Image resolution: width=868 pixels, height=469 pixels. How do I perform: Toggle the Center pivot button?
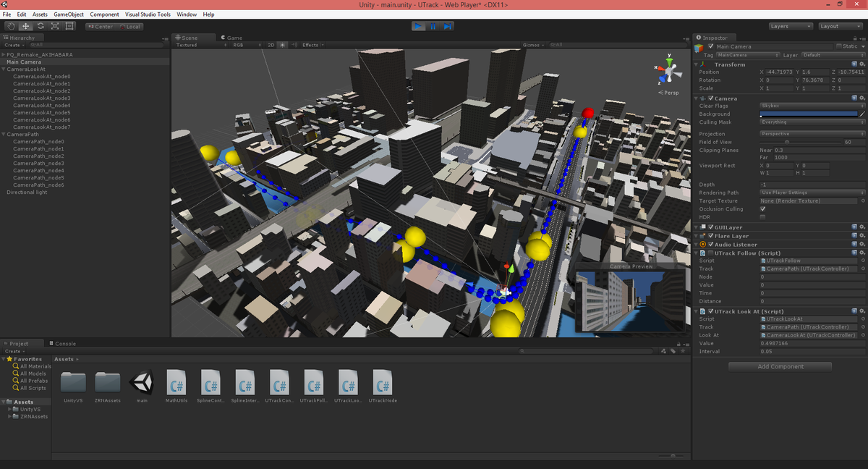coord(100,27)
